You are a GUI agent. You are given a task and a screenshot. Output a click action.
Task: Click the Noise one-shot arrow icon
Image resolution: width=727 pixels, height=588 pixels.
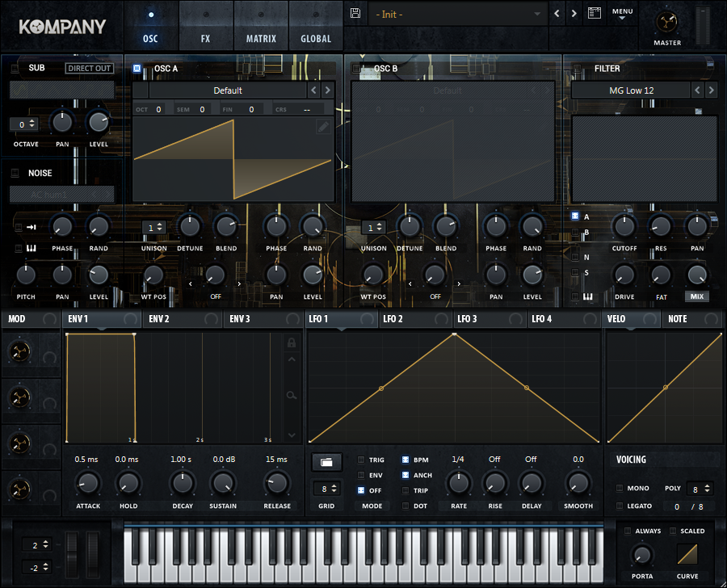tap(31, 227)
